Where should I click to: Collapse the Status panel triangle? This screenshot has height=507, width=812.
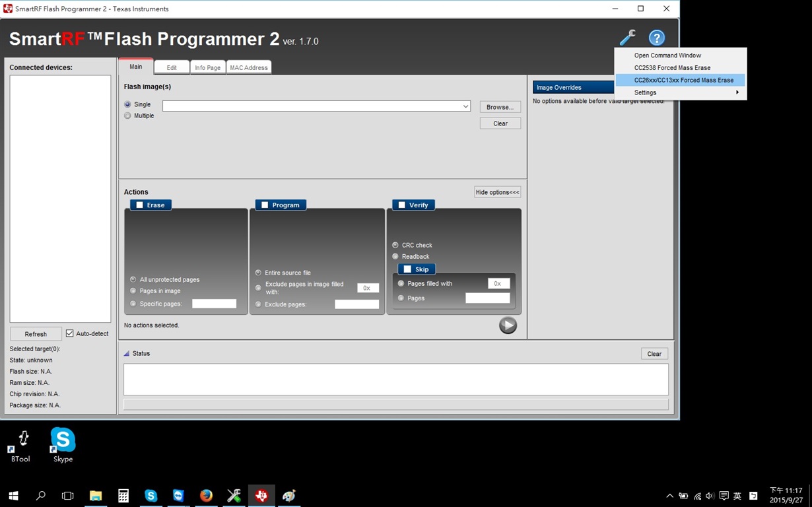[x=127, y=353]
